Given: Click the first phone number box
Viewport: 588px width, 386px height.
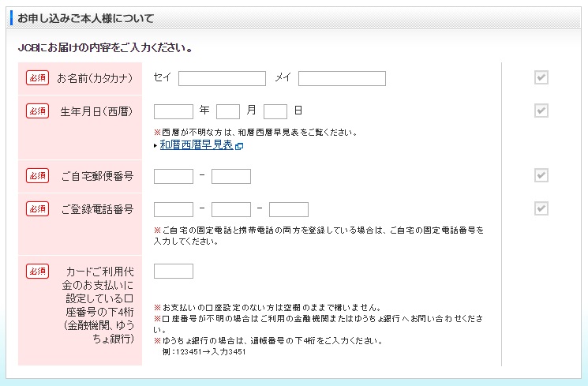Looking at the screenshot, I should 174,209.
